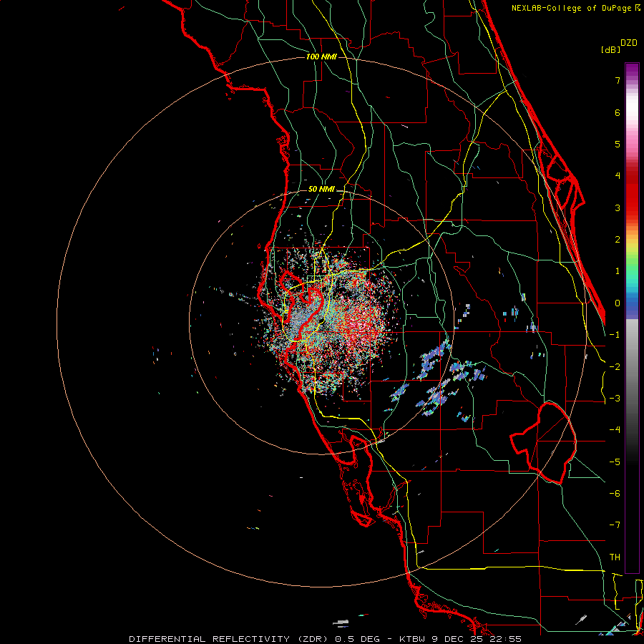The height and width of the screenshot is (644, 644).
Task: Click the "TH" threshold label on the scale
Action: [x=615, y=557]
